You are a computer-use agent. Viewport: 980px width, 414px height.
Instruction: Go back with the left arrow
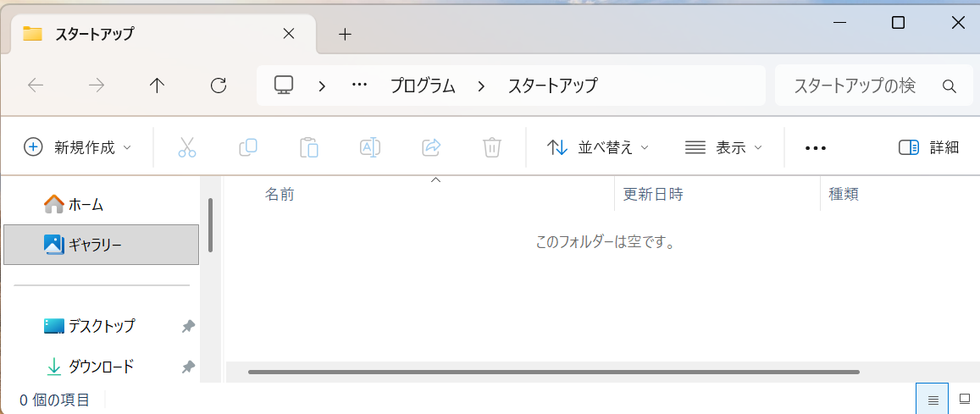(36, 86)
